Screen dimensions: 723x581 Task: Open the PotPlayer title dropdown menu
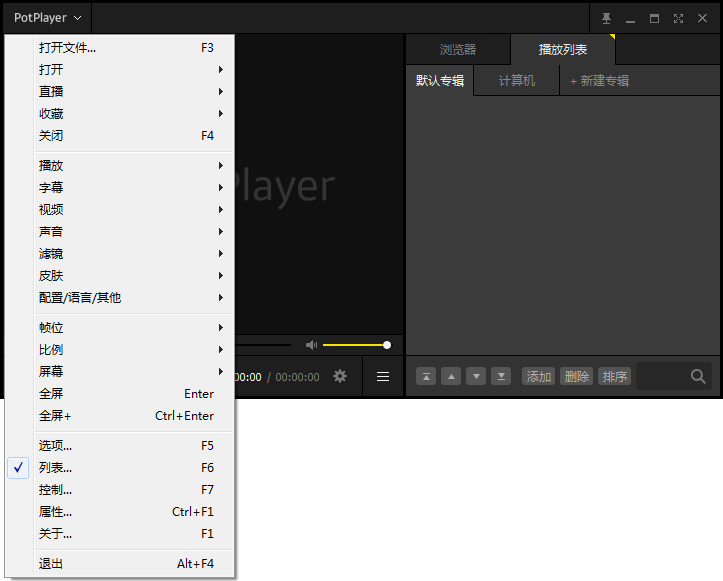tap(47, 18)
